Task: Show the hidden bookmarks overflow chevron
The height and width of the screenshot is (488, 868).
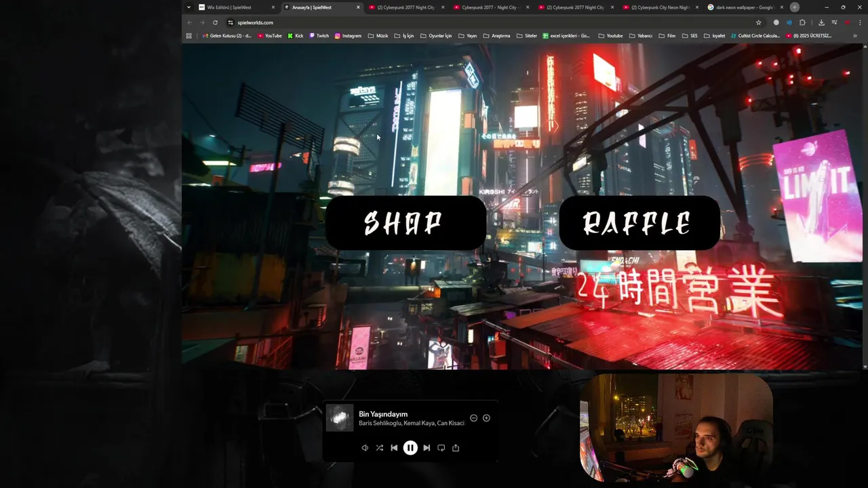Action: click(854, 36)
